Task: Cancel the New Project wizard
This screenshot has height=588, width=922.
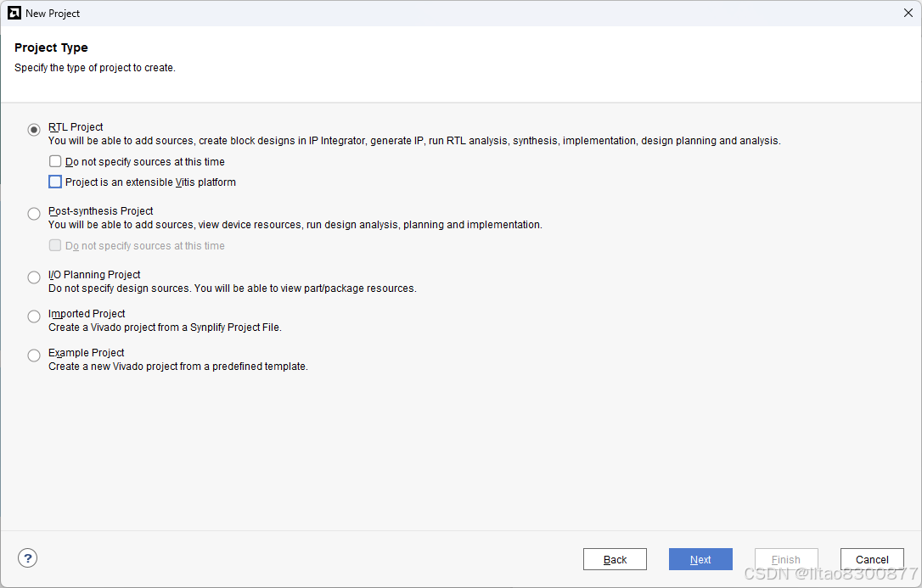Action: [872, 559]
